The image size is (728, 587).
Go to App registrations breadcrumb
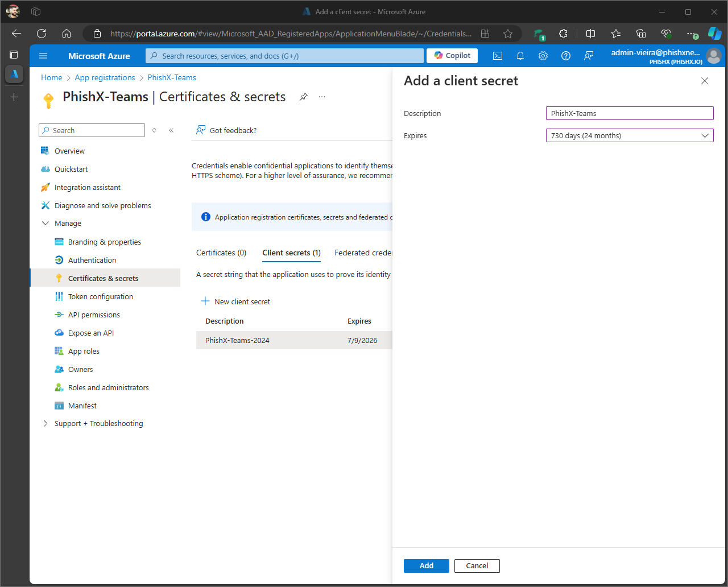[105, 77]
